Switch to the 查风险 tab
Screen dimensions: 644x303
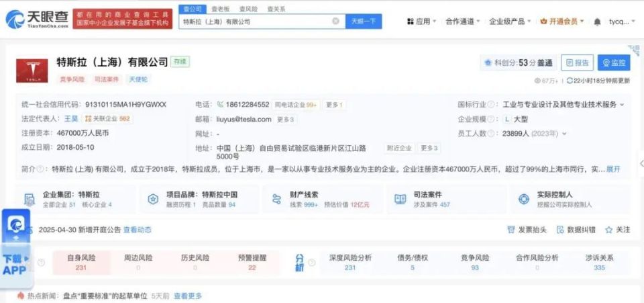tap(248, 9)
